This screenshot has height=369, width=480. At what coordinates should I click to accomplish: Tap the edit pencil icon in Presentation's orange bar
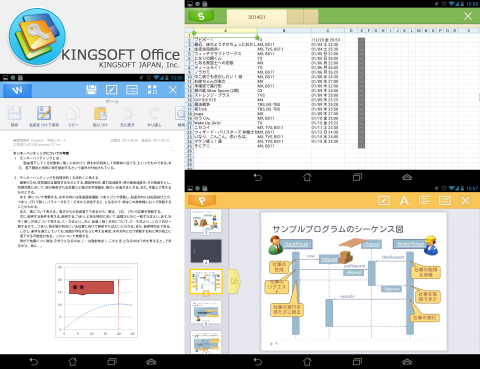(384, 200)
